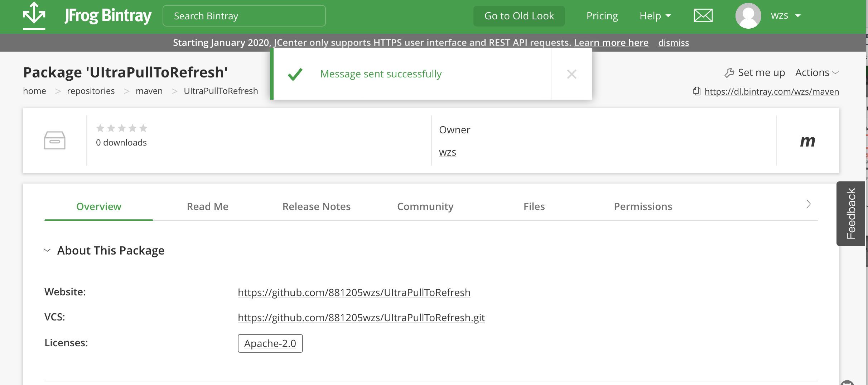Open the Feedback side tab
Screen dimensions: 868x385
pos(851,213)
